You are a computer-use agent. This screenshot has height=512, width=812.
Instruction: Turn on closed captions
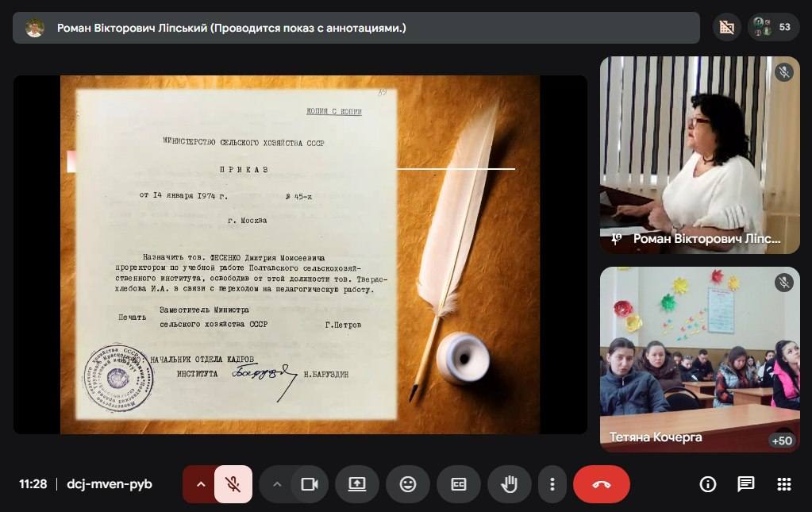point(458,484)
